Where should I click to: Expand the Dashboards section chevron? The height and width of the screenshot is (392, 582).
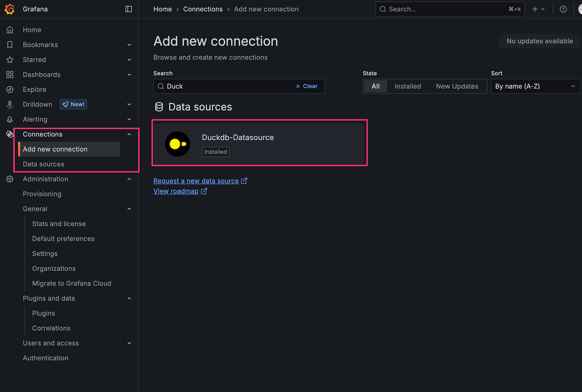pos(129,74)
